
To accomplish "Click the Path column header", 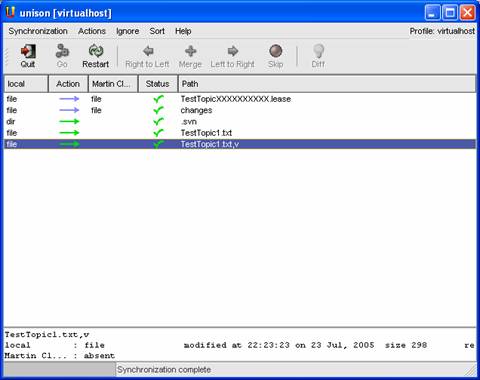I will [327, 84].
